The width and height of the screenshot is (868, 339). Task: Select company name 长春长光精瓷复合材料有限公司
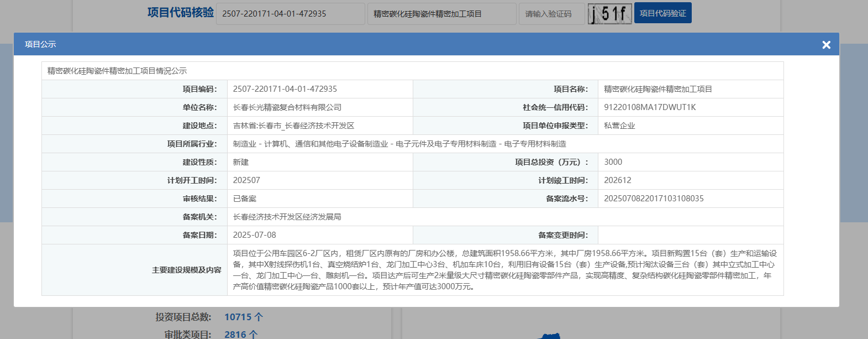(287, 107)
